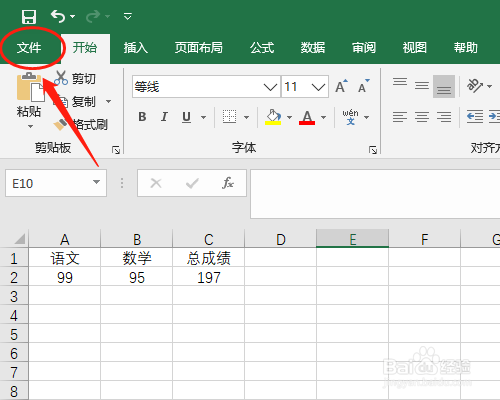Click the 粘贴 (Paste) clipboard icon
The height and width of the screenshot is (400, 500).
31,87
